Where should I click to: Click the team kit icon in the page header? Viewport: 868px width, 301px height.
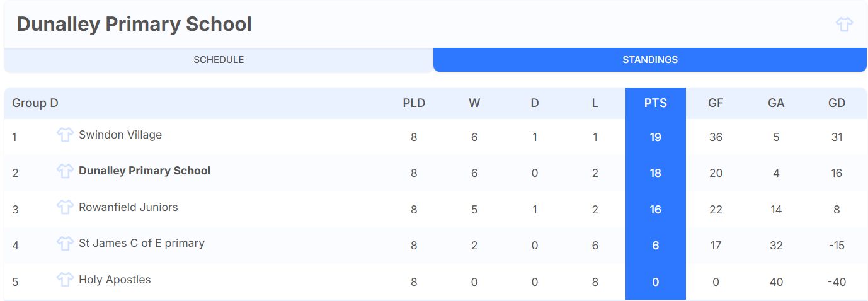coord(844,25)
